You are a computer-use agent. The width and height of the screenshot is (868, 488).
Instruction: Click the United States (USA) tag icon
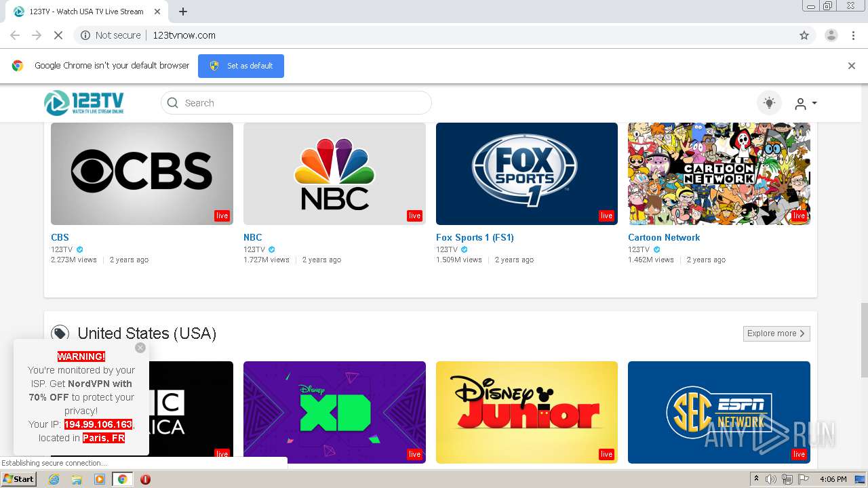pos(60,333)
